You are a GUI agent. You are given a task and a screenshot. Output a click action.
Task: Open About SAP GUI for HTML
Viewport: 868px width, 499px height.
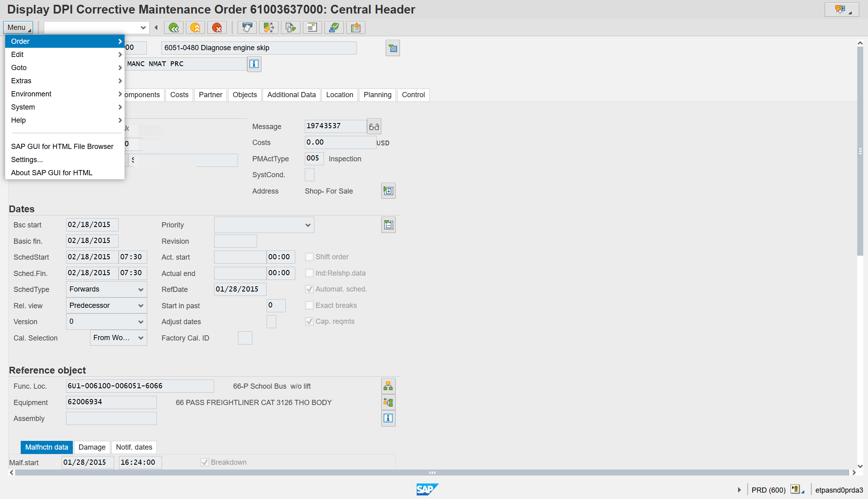65,173
